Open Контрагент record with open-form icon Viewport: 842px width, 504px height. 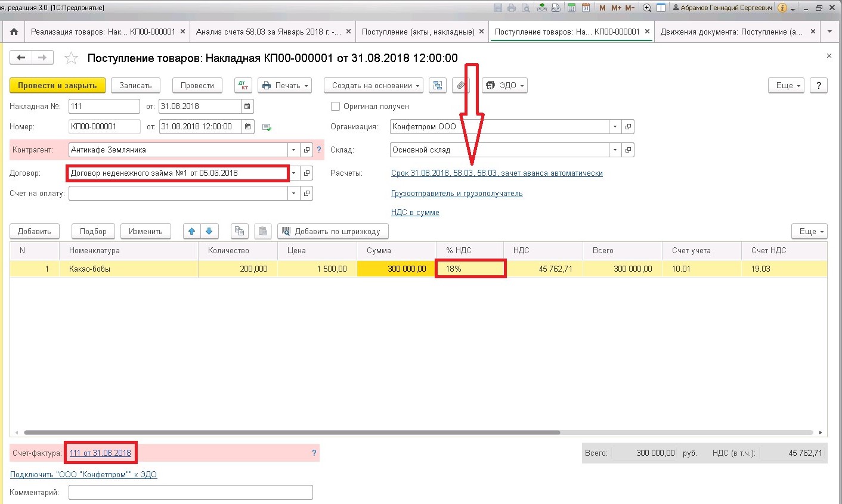307,150
